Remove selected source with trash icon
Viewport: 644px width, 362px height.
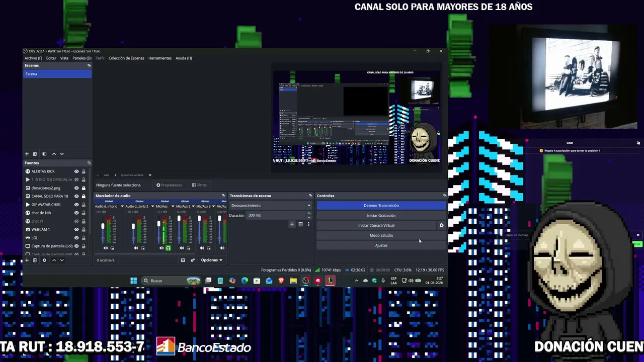coord(35,260)
